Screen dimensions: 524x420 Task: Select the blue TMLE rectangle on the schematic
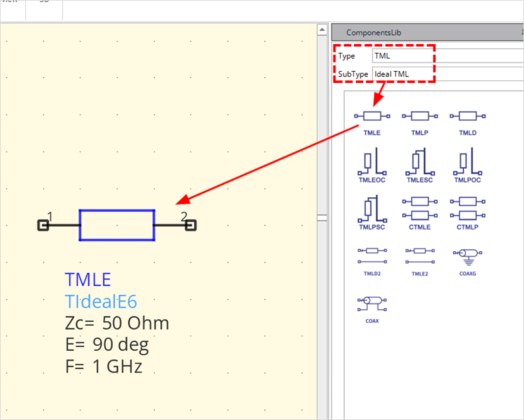[117, 225]
